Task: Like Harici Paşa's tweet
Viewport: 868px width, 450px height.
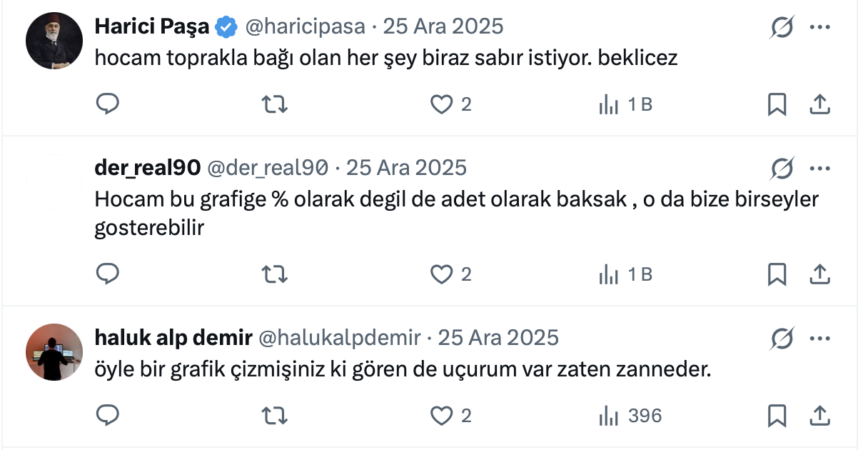Action: tap(442, 104)
